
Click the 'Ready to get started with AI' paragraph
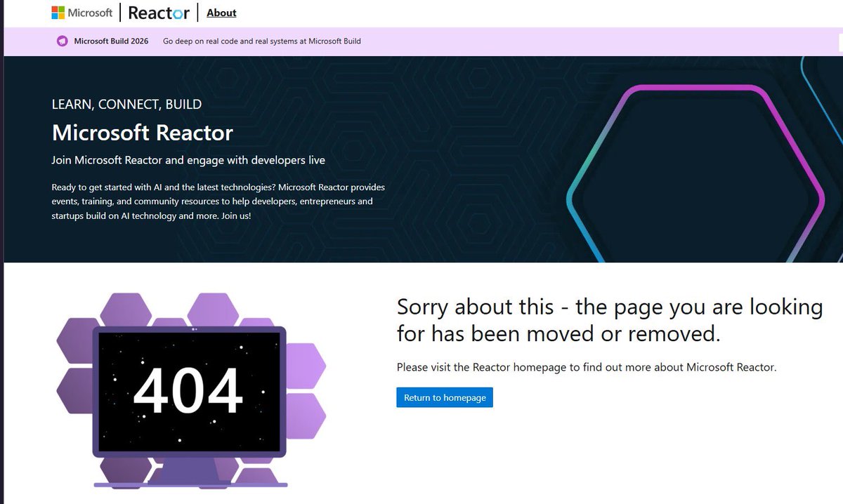tap(218, 202)
